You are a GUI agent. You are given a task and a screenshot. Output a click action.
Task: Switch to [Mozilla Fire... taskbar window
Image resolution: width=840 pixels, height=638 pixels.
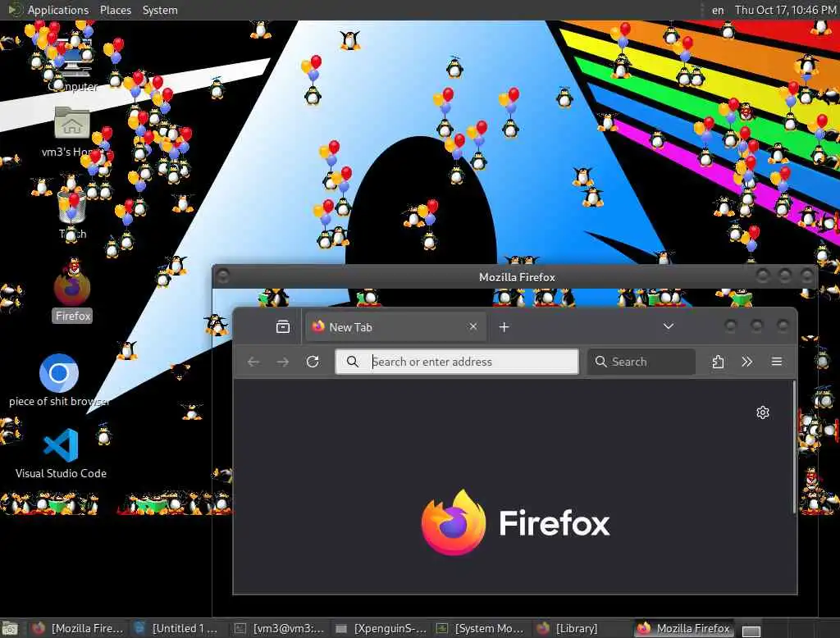click(78, 628)
